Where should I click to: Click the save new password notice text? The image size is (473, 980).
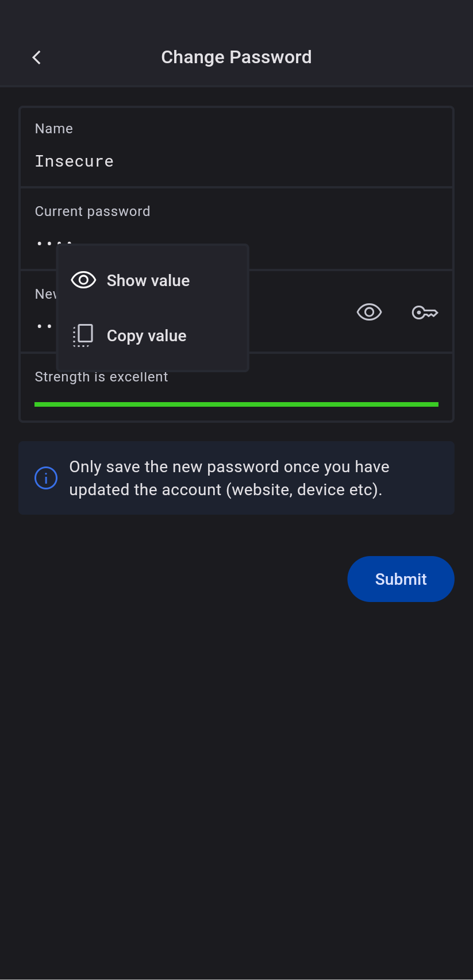pyautogui.click(x=229, y=478)
